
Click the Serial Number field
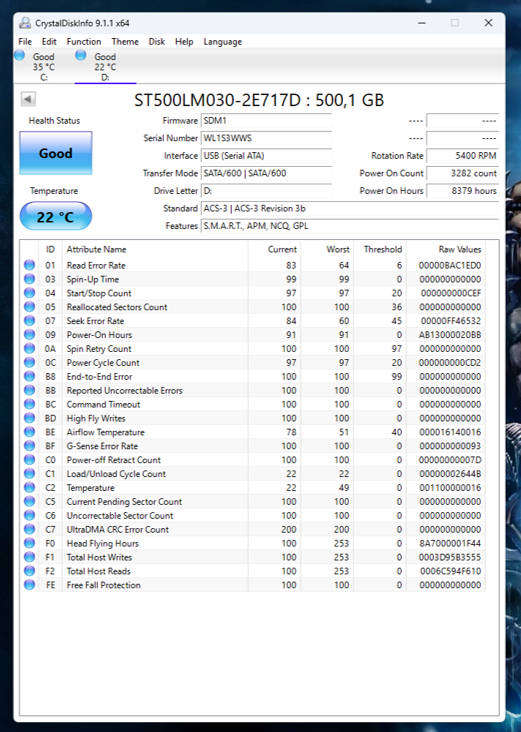(x=266, y=138)
